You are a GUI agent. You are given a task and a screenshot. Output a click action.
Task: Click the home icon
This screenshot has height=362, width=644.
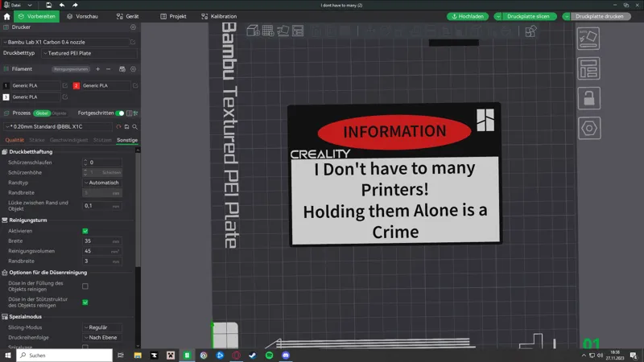click(x=6, y=16)
